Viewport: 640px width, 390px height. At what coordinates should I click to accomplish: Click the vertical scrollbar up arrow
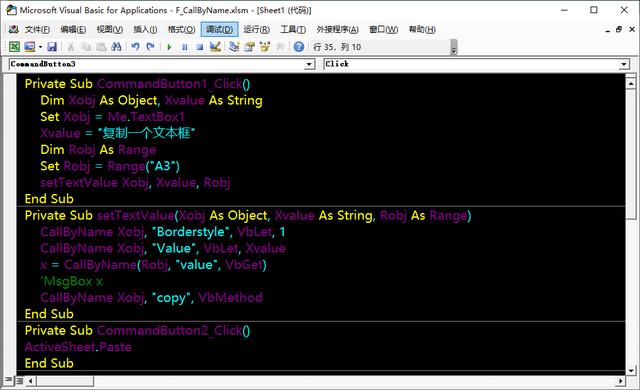631,84
